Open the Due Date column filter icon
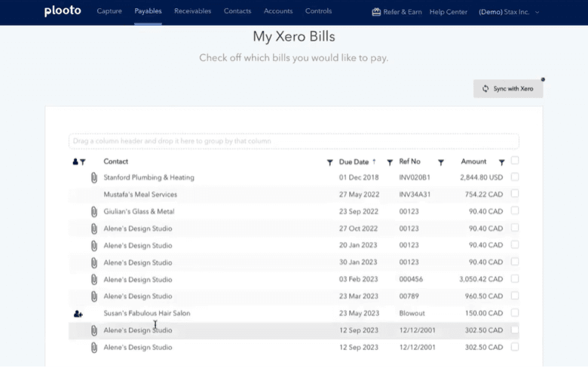The height and width of the screenshot is (368, 588). coord(390,162)
